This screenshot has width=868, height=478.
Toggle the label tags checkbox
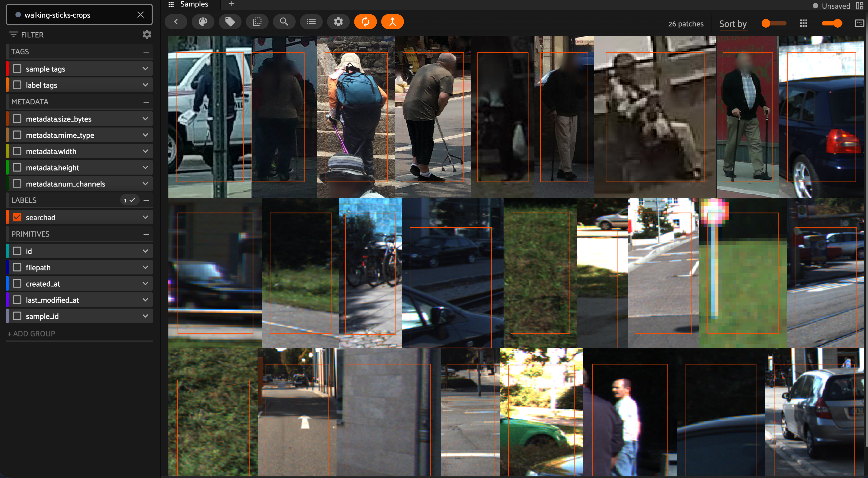point(17,85)
